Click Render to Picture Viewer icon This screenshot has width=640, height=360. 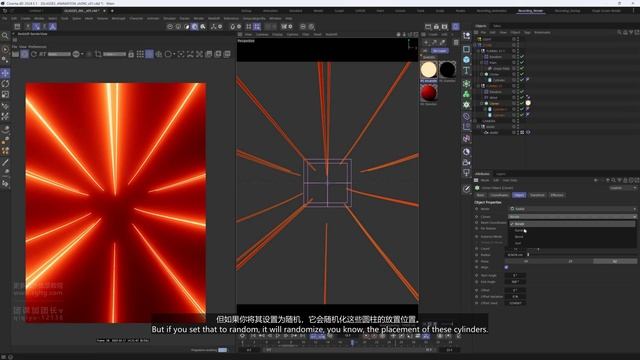coord(436,27)
